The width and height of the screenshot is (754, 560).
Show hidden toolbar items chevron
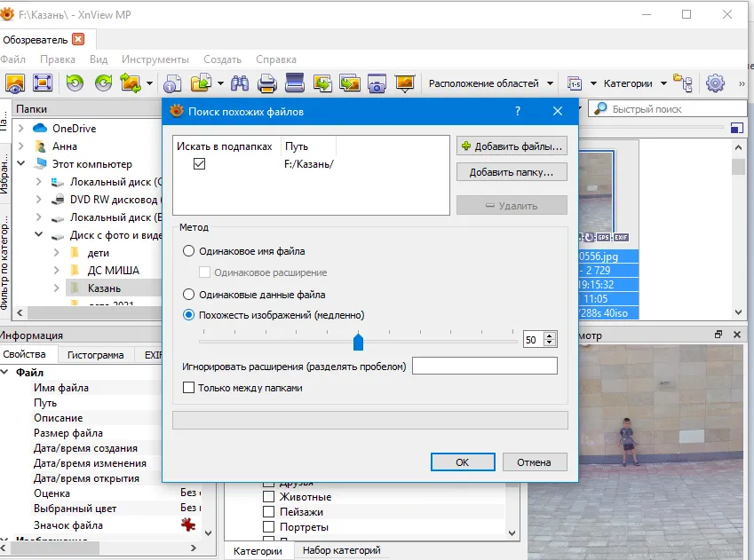click(742, 83)
